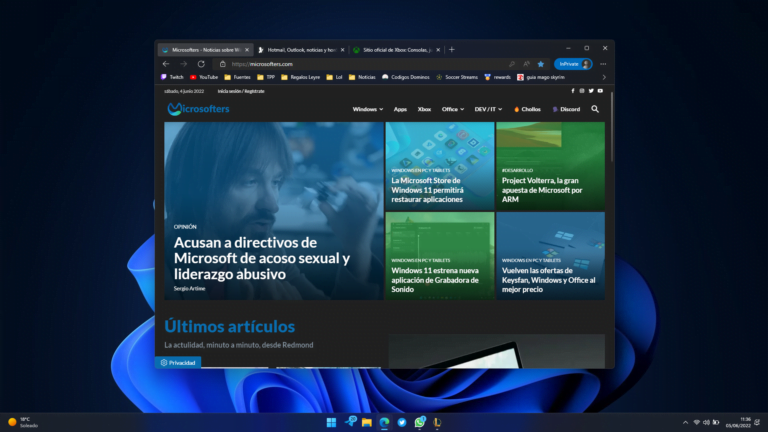
Task: Open the taskbar clock and date
Action: [x=739, y=422]
